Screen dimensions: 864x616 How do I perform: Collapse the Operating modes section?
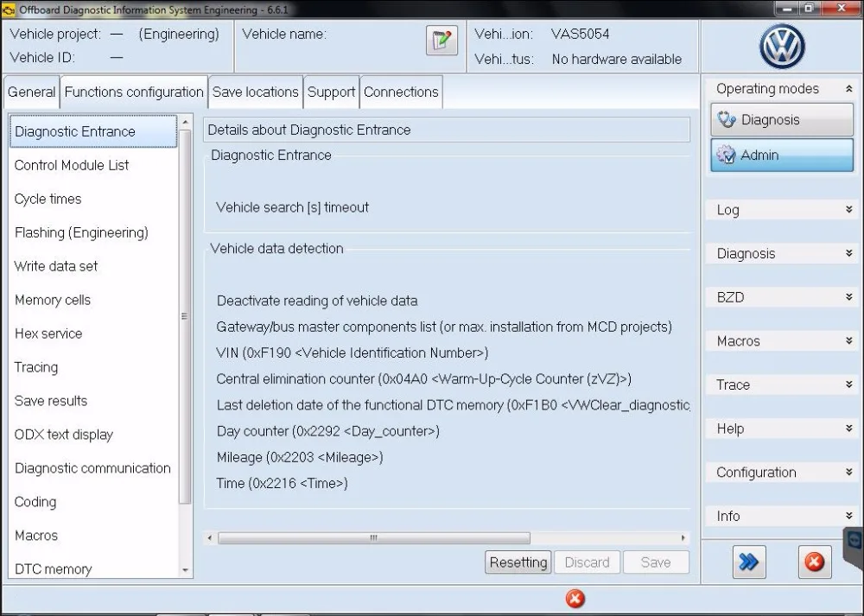848,89
